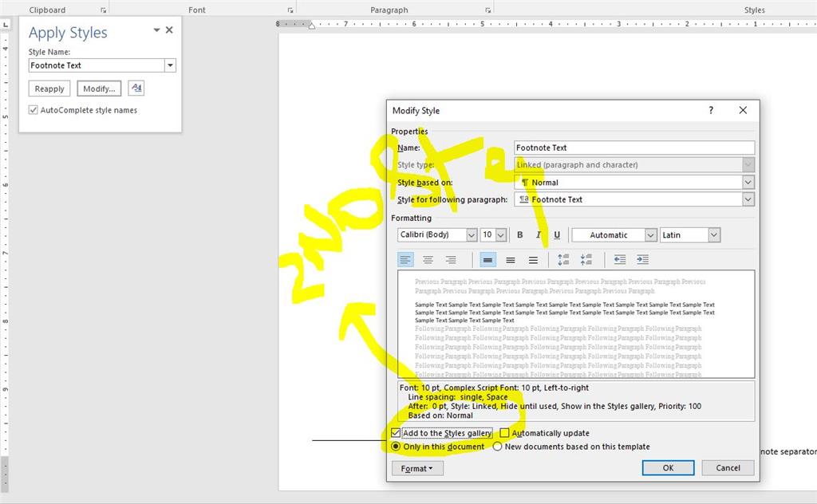Select New documents based on this template
The width and height of the screenshot is (817, 504).
[498, 447]
